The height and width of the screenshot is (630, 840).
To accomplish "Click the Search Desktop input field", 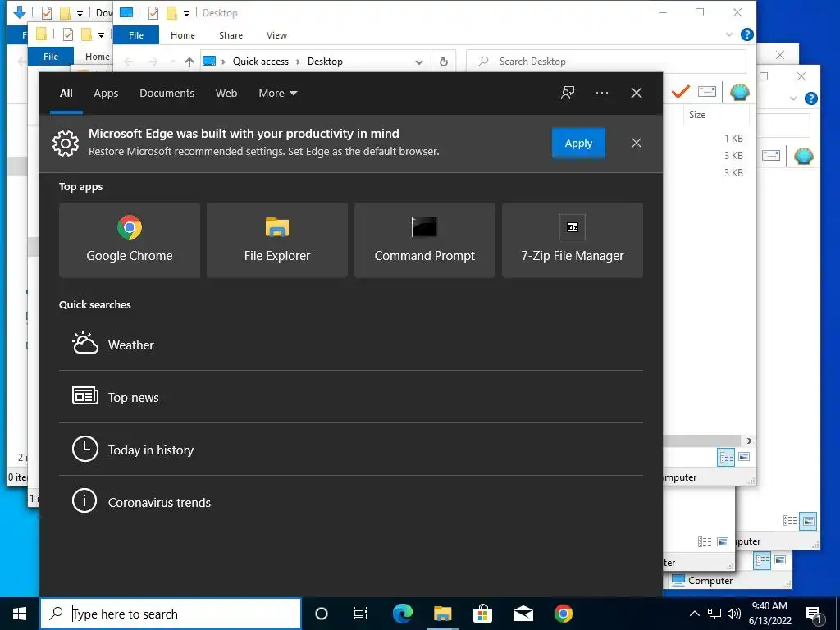I will (606, 62).
